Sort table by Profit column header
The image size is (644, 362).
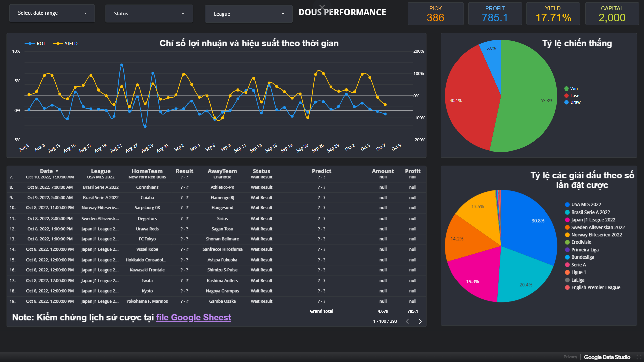412,171
